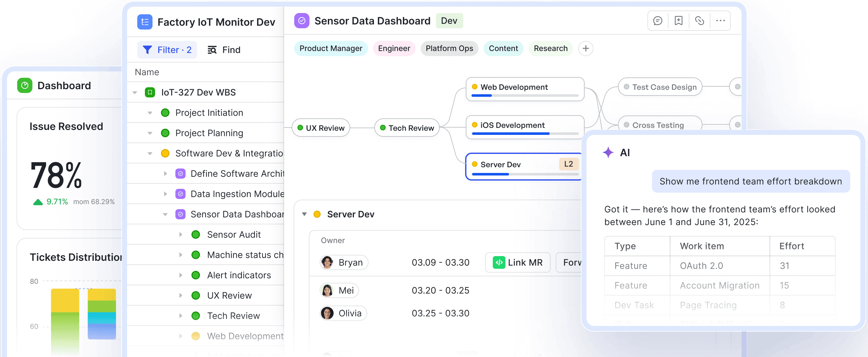Click the bookmark add icon

[678, 21]
